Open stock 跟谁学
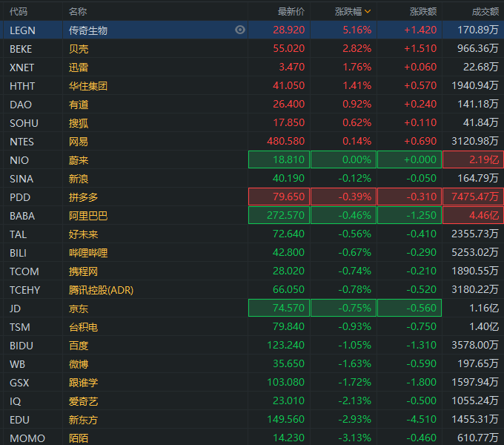 pyautogui.click(x=83, y=383)
